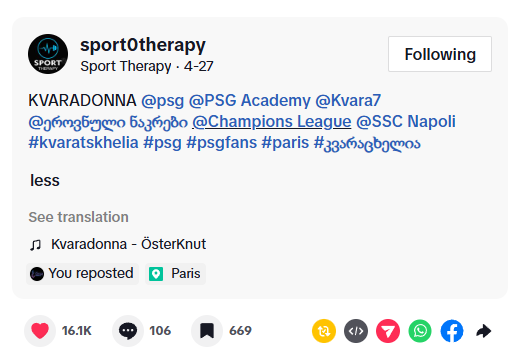Open comments via the speech bubble icon
The image size is (515, 361).
coord(128,331)
